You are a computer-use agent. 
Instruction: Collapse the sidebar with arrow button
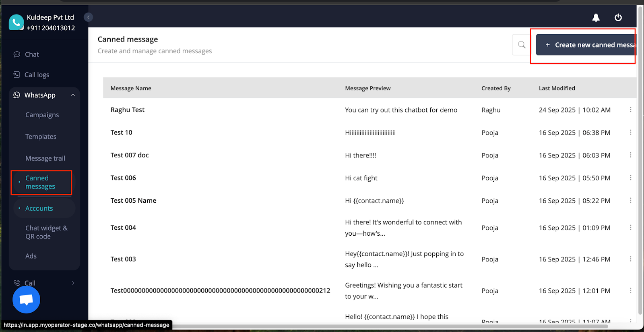(89, 17)
